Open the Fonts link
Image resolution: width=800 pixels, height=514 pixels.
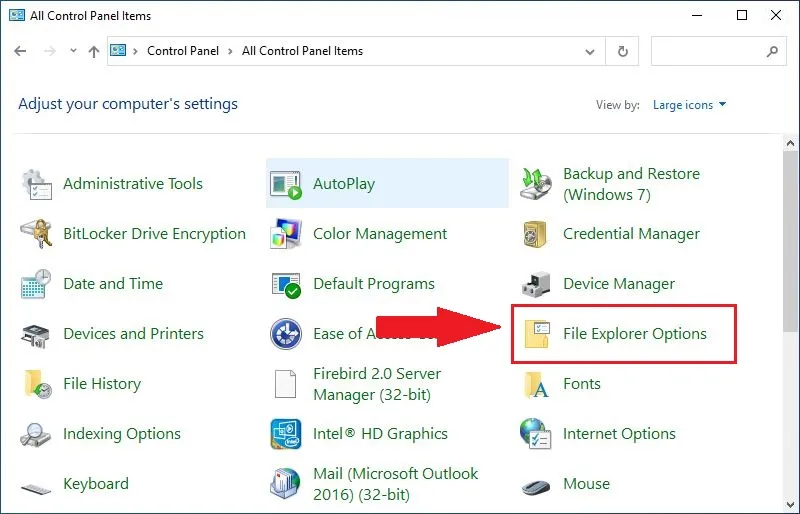coord(582,384)
